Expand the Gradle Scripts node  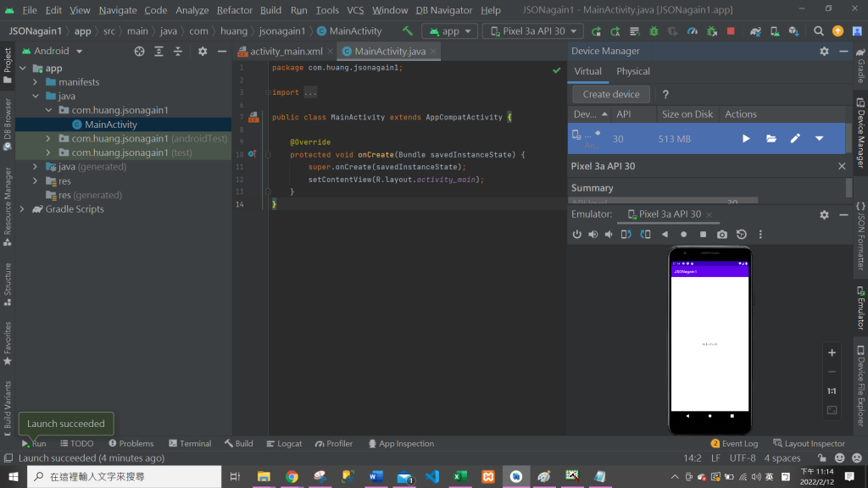click(23, 209)
